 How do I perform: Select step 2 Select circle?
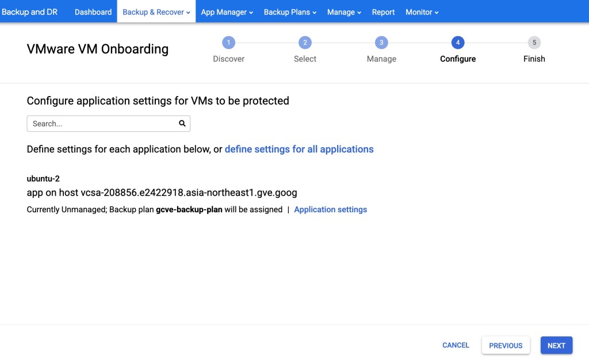(x=305, y=43)
